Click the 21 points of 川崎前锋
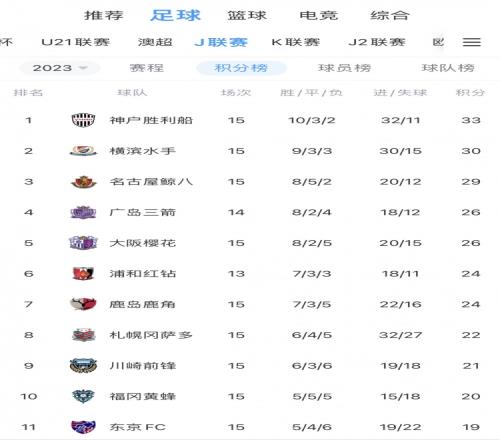500x440 pixels. pyautogui.click(x=471, y=365)
